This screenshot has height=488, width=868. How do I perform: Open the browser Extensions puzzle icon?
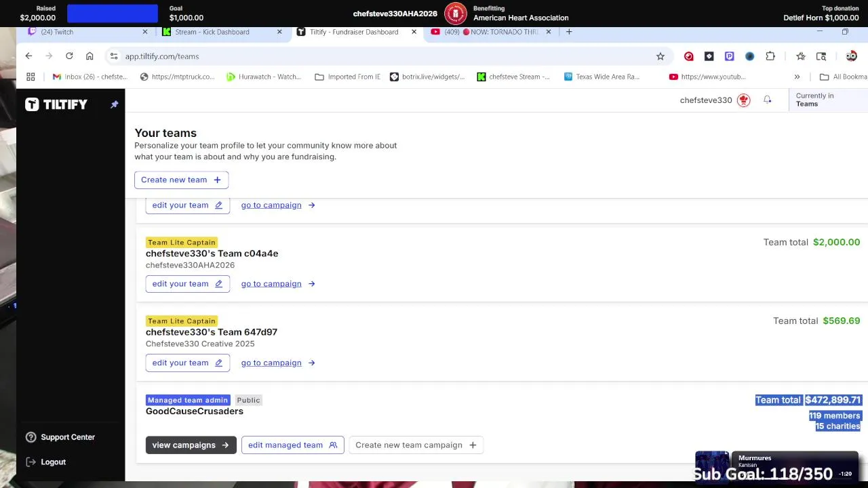pyautogui.click(x=770, y=56)
